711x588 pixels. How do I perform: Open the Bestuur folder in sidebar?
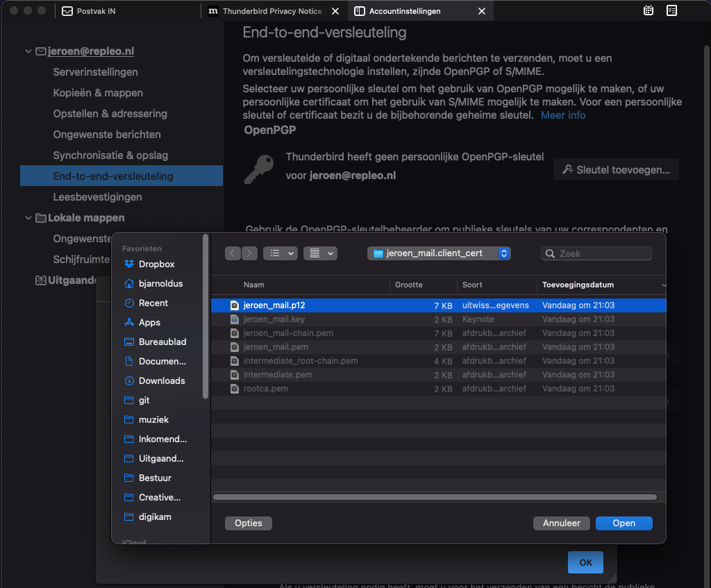(155, 478)
